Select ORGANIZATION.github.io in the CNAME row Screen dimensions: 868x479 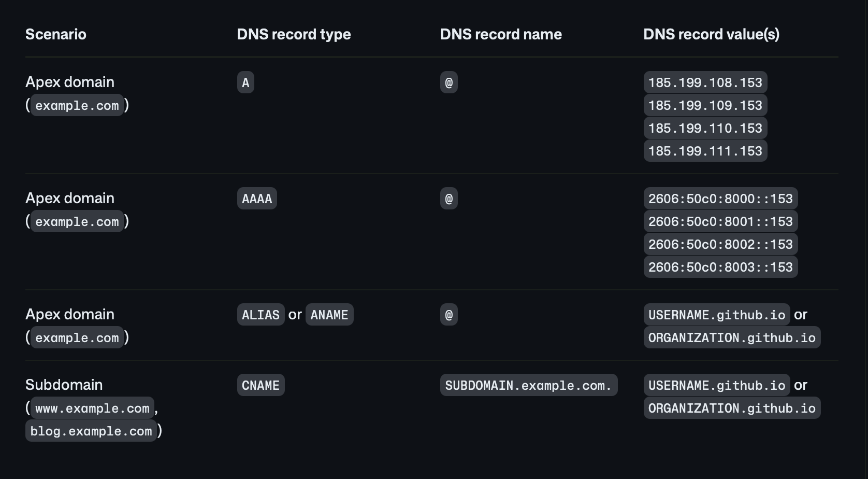click(732, 408)
